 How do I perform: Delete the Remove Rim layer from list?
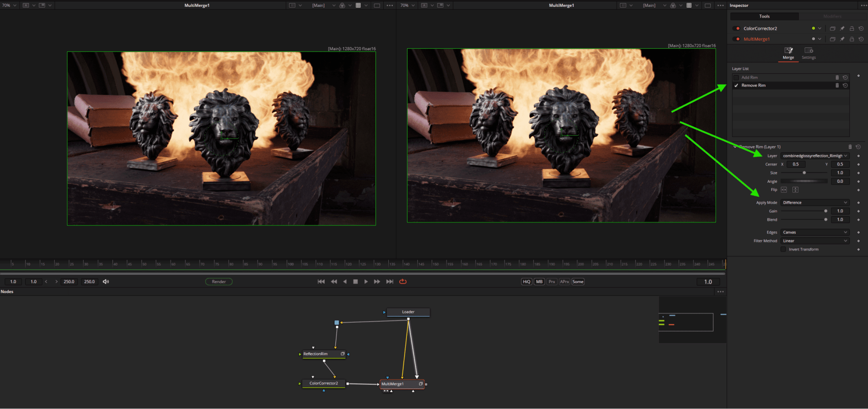[837, 86]
